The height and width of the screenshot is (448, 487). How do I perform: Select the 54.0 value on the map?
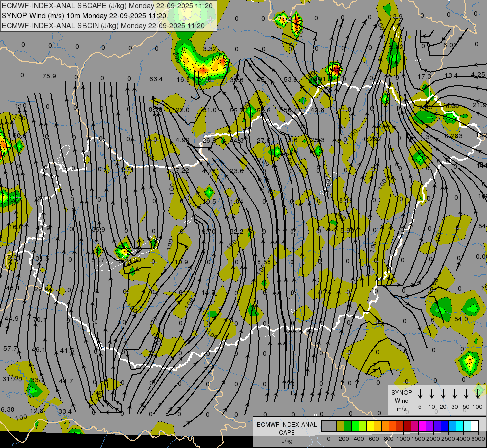[x=461, y=319]
